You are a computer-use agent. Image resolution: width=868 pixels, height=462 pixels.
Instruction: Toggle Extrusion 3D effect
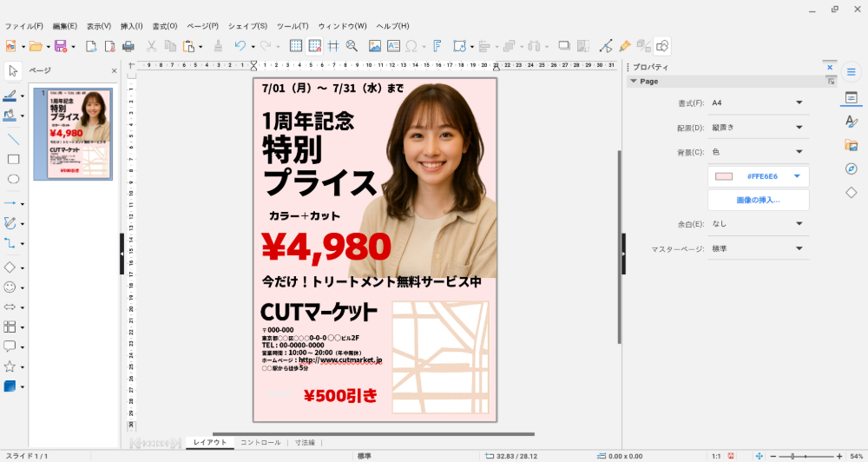(644, 47)
